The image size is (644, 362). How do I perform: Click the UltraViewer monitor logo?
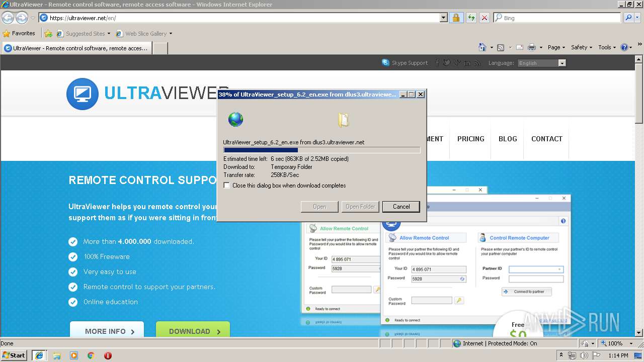(82, 94)
